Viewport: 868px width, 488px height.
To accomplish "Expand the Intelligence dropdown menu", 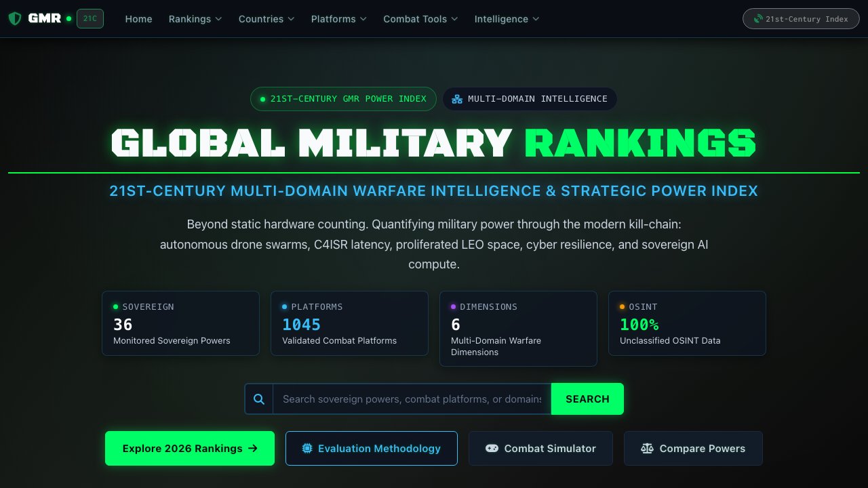I will 507,19.
